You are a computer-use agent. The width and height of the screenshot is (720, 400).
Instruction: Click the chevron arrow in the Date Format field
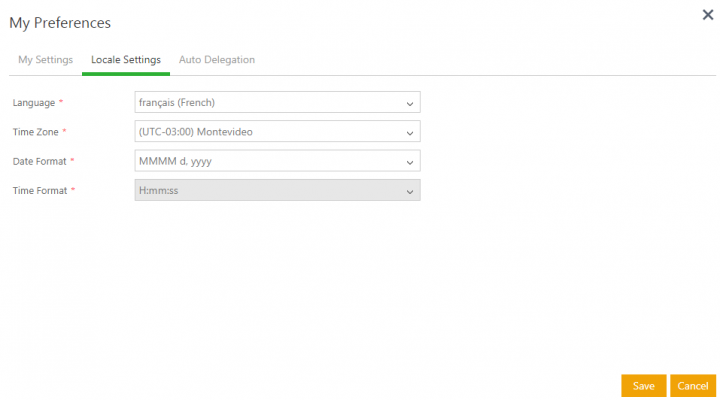[409, 161]
